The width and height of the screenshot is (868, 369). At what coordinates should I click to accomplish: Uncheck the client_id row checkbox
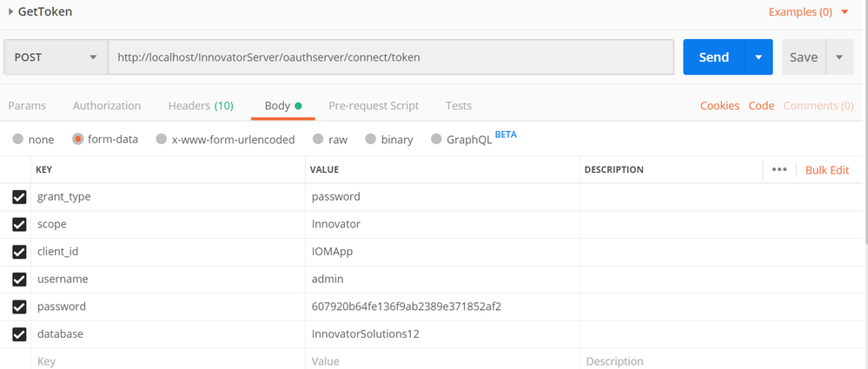[19, 253]
